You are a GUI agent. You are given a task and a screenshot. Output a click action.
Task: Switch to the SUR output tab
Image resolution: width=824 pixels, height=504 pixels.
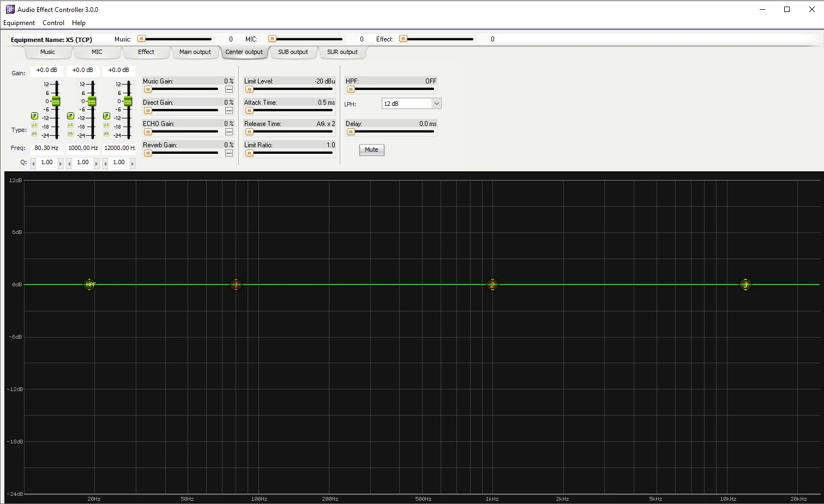[342, 52]
